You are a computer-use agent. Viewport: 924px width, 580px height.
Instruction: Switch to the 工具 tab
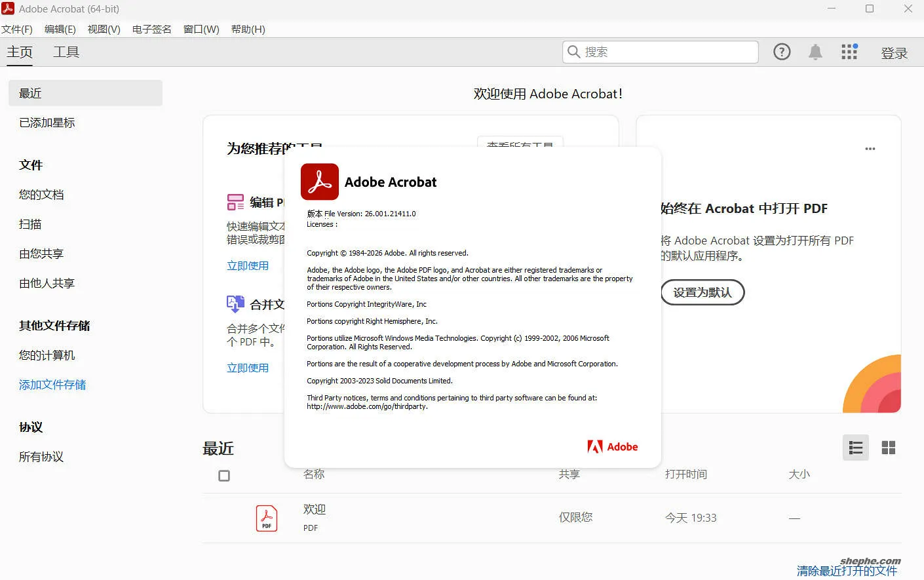click(66, 52)
